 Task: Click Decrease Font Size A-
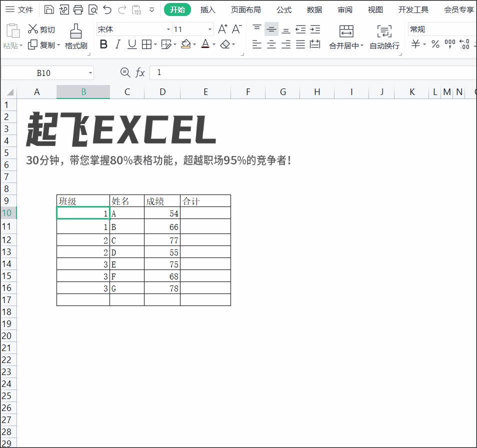tap(236, 29)
